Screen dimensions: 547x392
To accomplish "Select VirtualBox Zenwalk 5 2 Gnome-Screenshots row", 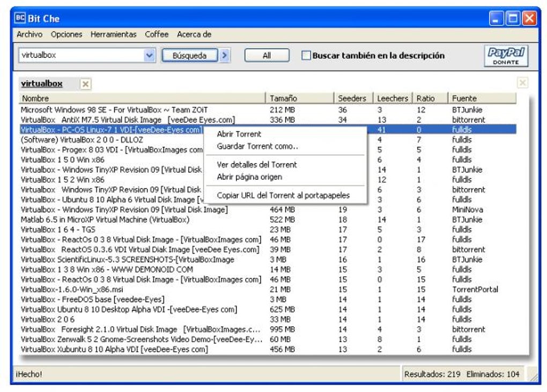I will pyautogui.click(x=268, y=339).
